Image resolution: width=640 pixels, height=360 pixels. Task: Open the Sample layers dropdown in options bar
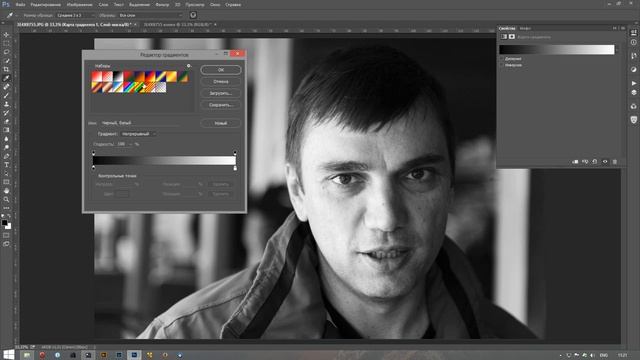pos(150,15)
